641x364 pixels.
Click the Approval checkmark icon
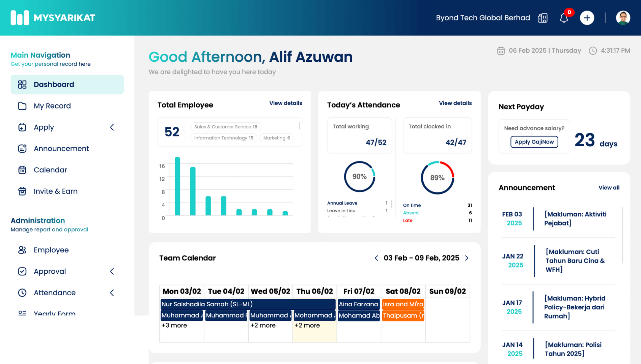pos(22,271)
